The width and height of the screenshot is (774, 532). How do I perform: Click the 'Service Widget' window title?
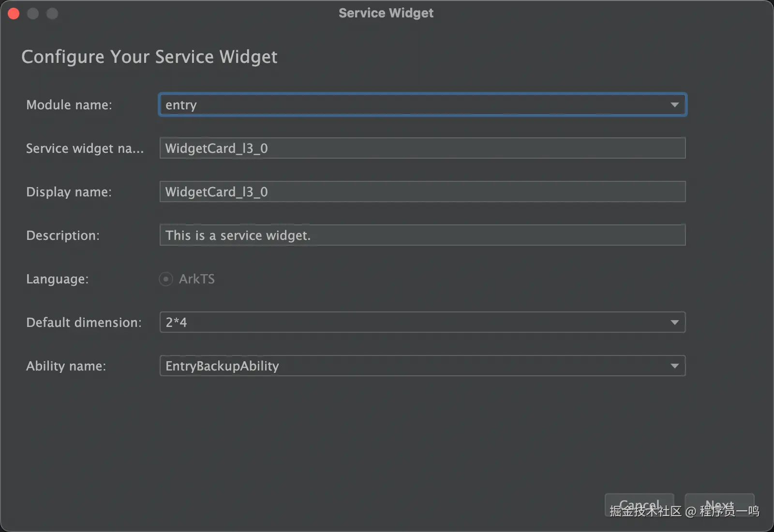point(386,13)
